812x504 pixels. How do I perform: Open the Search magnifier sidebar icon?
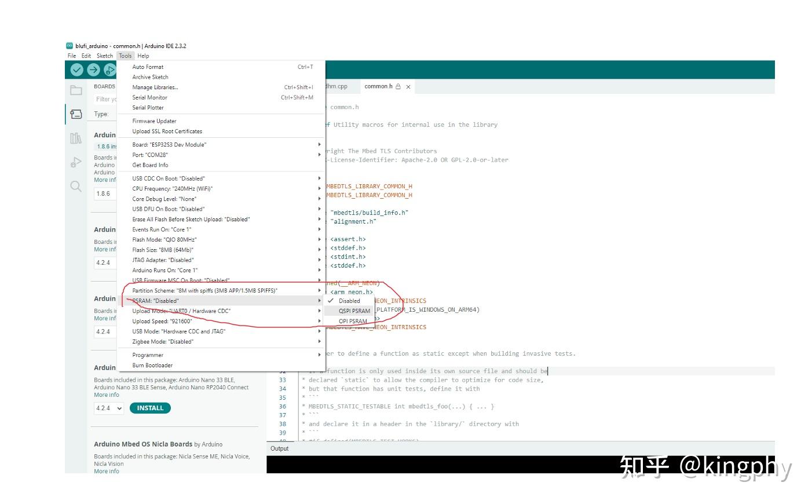pos(76,186)
